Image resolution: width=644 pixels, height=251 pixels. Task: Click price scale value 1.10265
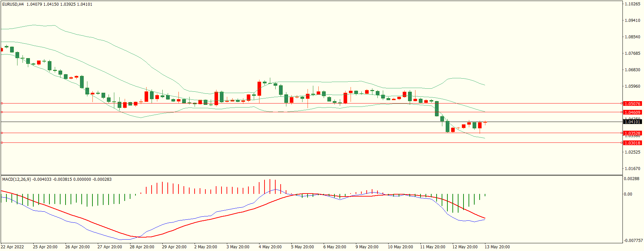click(x=632, y=4)
